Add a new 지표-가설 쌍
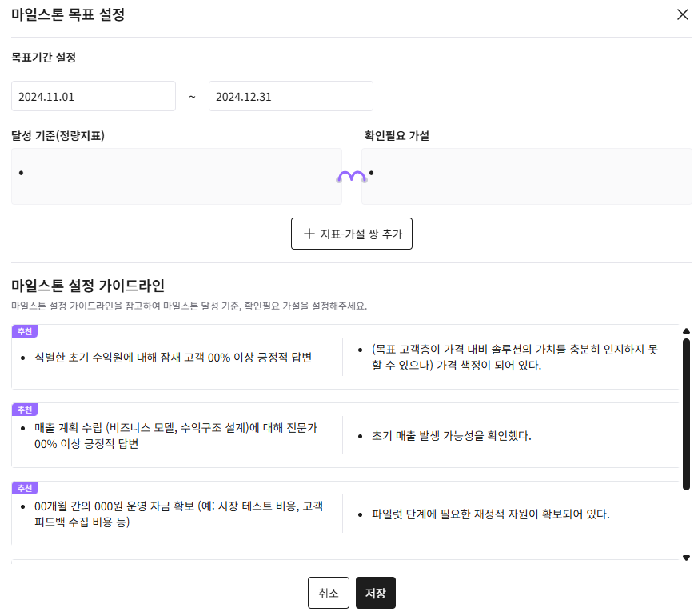 [352, 234]
